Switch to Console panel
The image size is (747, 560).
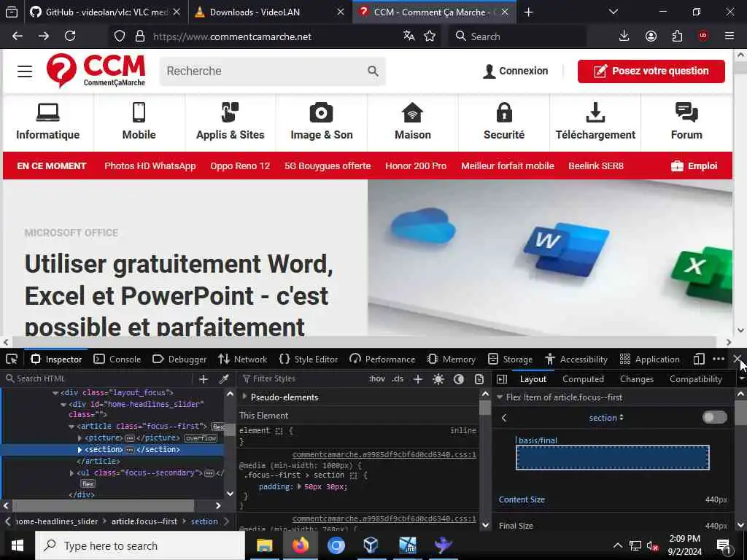coord(117,359)
